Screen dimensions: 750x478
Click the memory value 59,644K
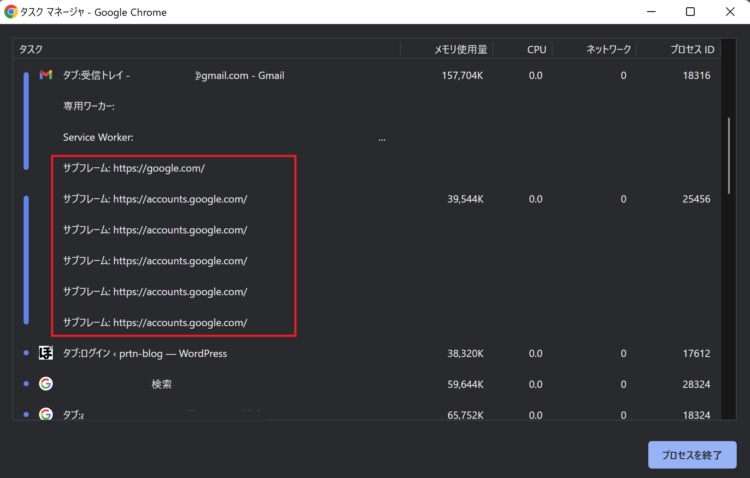pyautogui.click(x=465, y=384)
